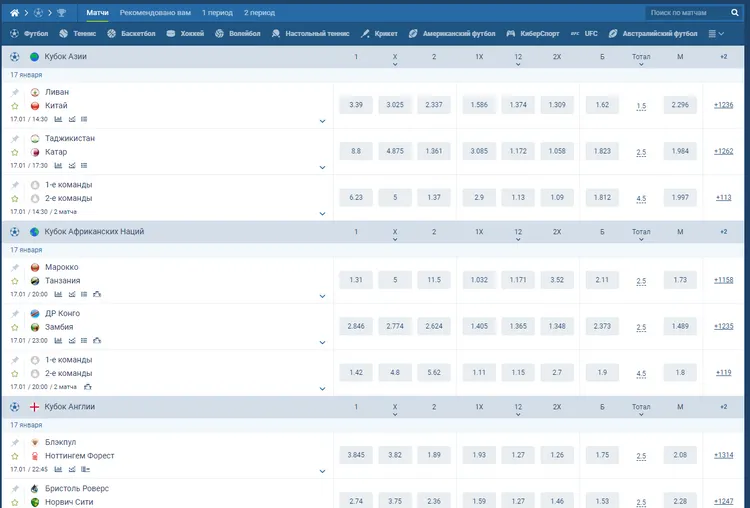Open 12 column dropdown in Кубок Англии header

click(518, 409)
